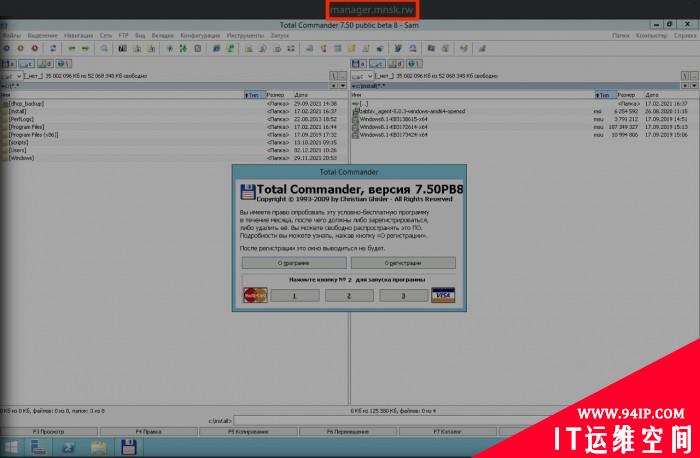
Task: Select drive a in right panel
Action: (x=359, y=64)
